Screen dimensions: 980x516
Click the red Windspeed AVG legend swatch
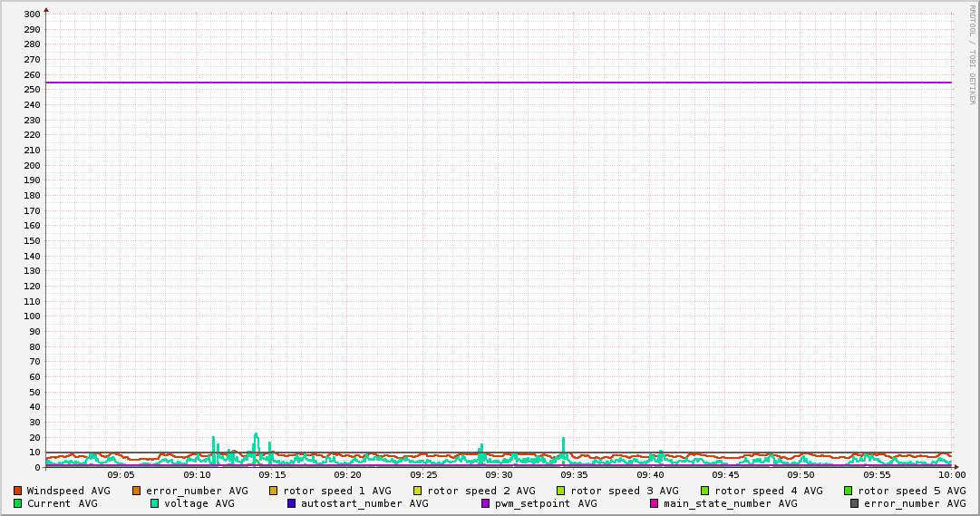tap(17, 491)
